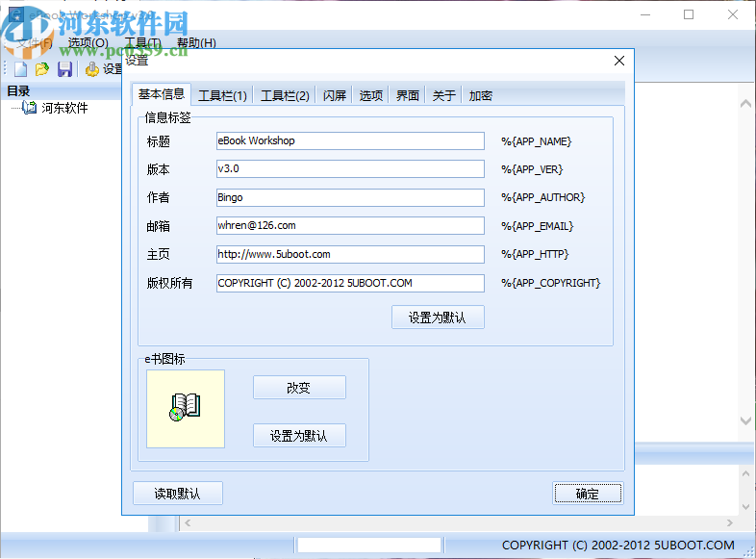
Task: Click the empty status bar input box
Action: click(369, 545)
